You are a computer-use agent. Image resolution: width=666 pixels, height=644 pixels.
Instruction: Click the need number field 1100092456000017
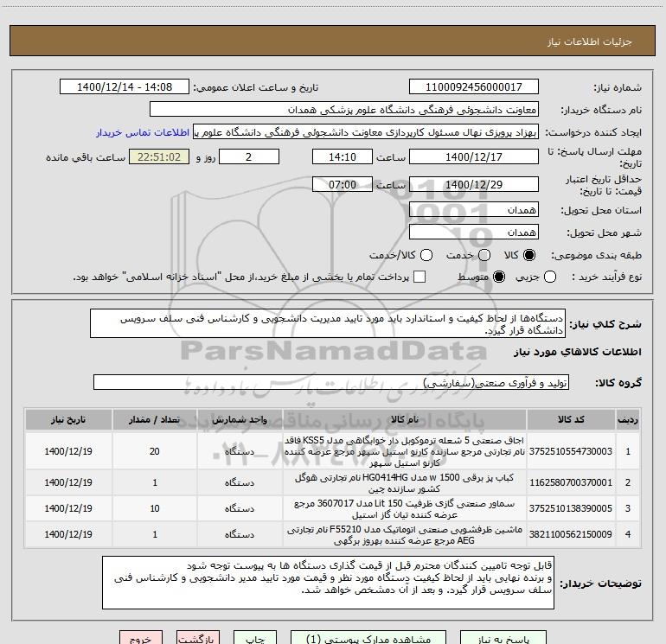[474, 87]
